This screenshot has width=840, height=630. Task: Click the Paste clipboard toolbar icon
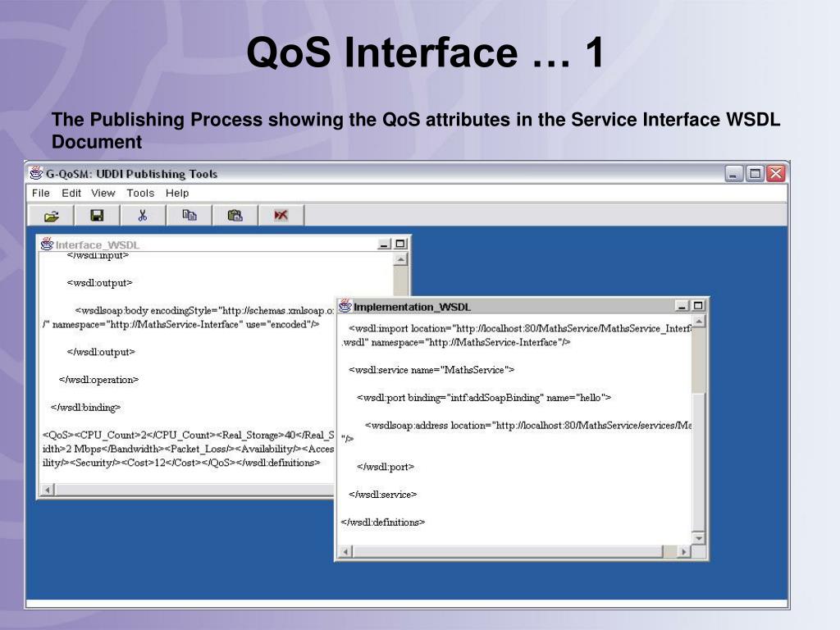pyautogui.click(x=235, y=216)
